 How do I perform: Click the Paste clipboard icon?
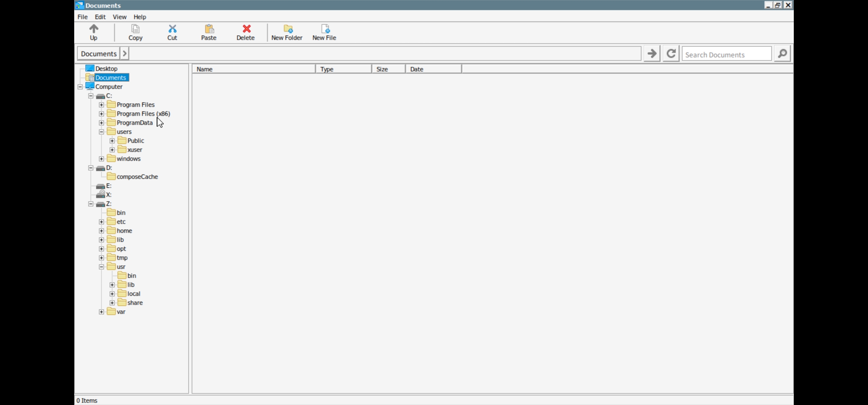point(209,29)
